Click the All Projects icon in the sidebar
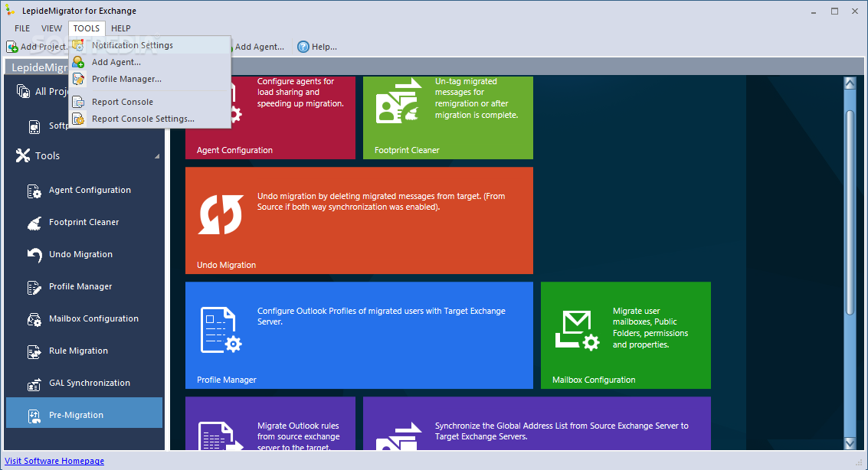The width and height of the screenshot is (868, 470). (x=23, y=91)
